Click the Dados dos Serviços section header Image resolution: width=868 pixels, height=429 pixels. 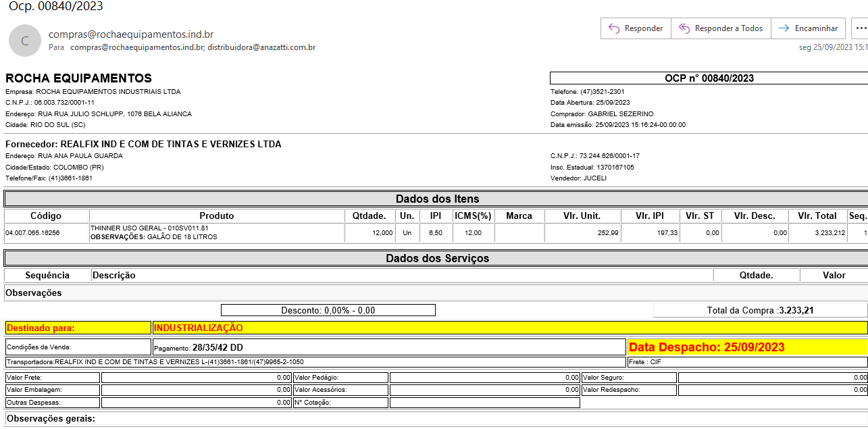(436, 258)
